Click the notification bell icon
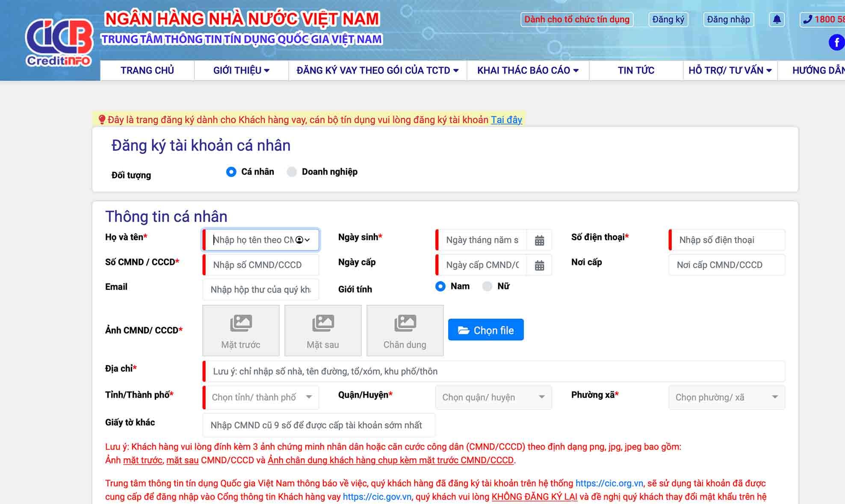This screenshot has height=504, width=845. pos(776,19)
